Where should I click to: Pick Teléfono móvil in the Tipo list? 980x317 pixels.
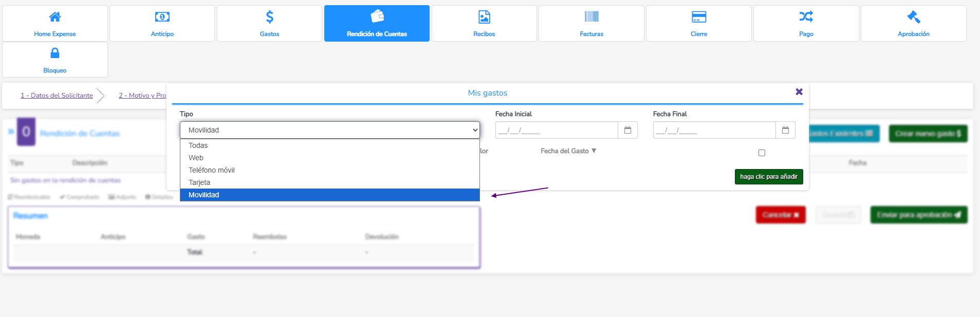(212, 170)
